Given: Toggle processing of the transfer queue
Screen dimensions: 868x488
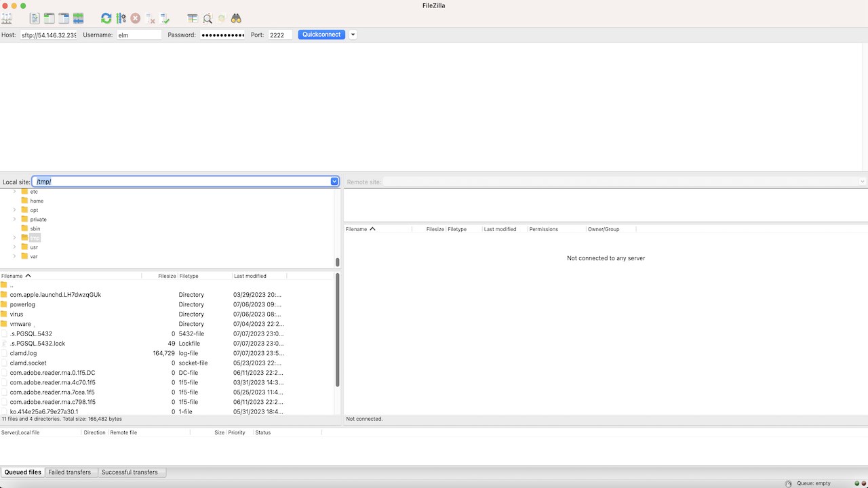Looking at the screenshot, I should click(121, 18).
